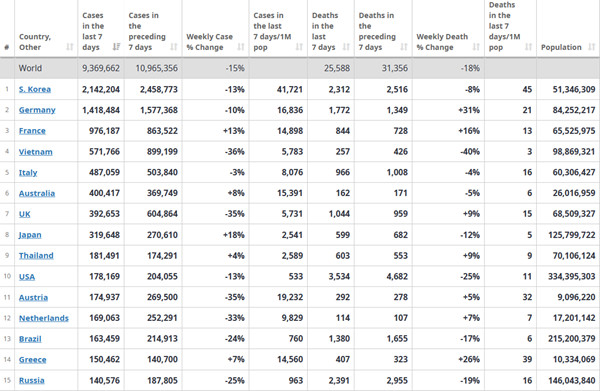Sort by Deaths in the last 7 days
Image resolution: width=600 pixels, height=391 pixels.
(346, 47)
